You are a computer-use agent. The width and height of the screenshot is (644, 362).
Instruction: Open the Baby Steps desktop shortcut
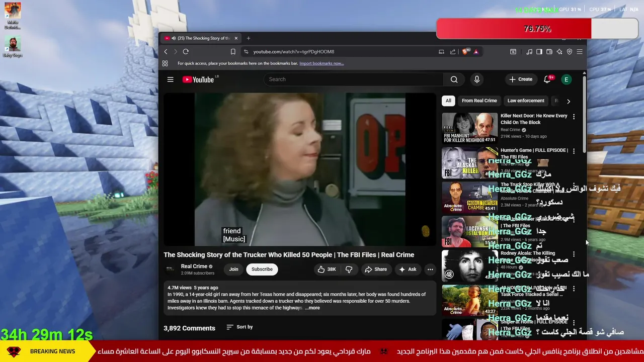click(x=13, y=47)
